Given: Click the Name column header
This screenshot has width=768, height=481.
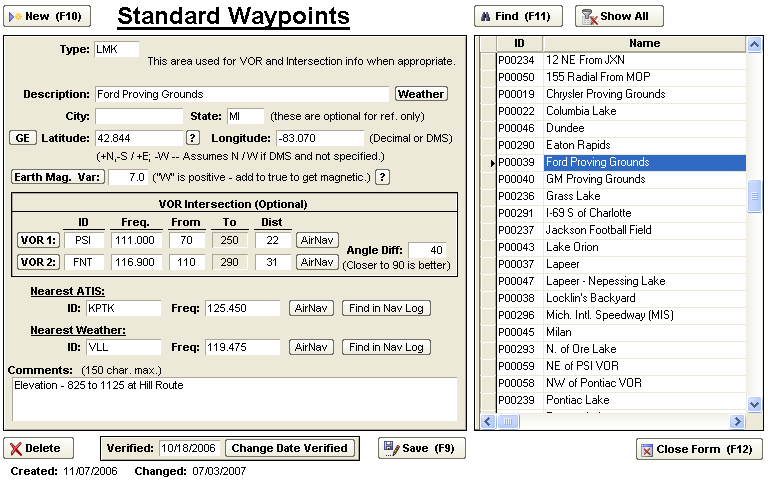Looking at the screenshot, I should point(645,44).
